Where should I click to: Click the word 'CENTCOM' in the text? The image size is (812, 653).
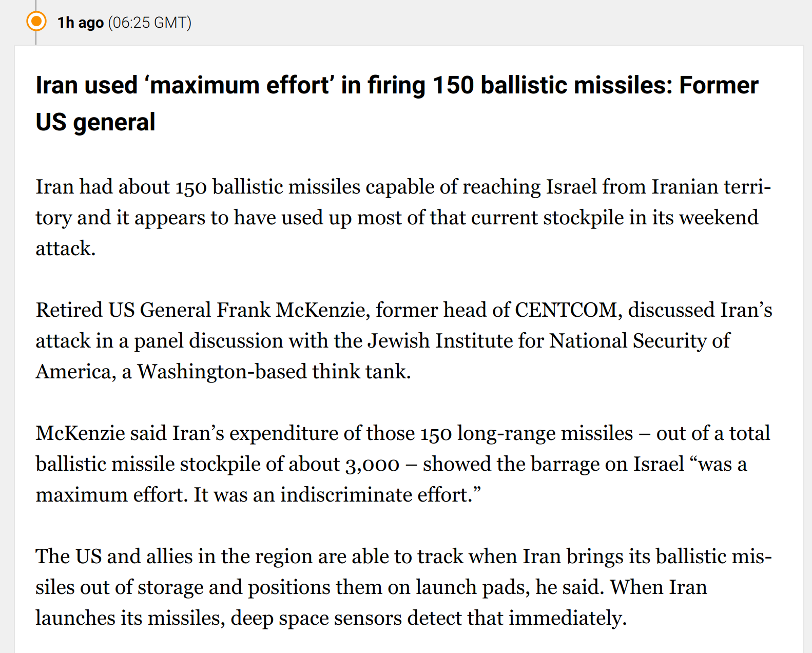tap(566, 310)
